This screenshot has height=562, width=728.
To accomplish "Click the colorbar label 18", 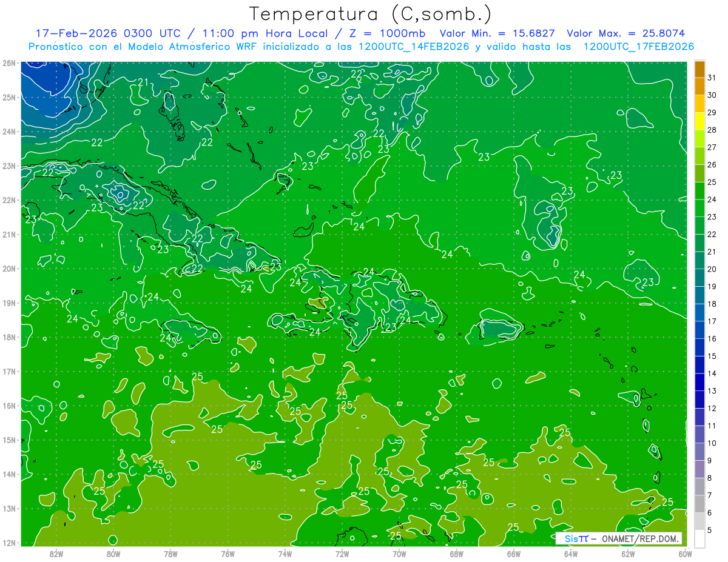I will [x=712, y=304].
